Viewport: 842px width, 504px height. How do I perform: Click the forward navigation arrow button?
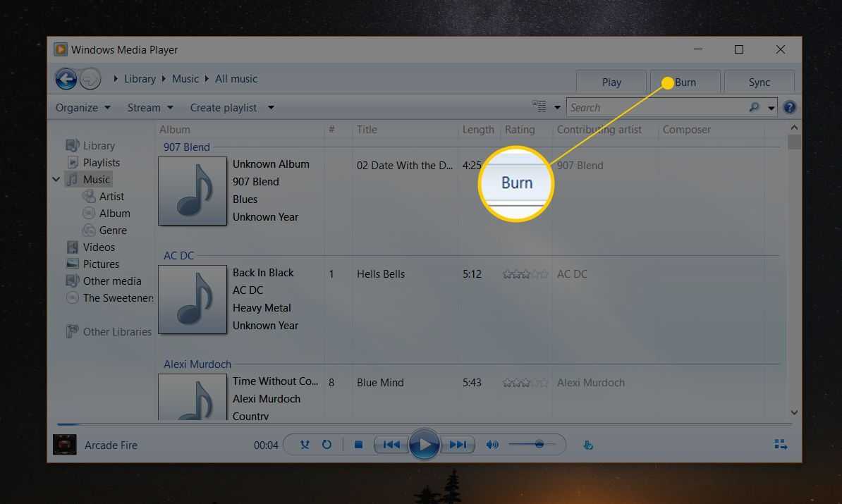tap(90, 80)
